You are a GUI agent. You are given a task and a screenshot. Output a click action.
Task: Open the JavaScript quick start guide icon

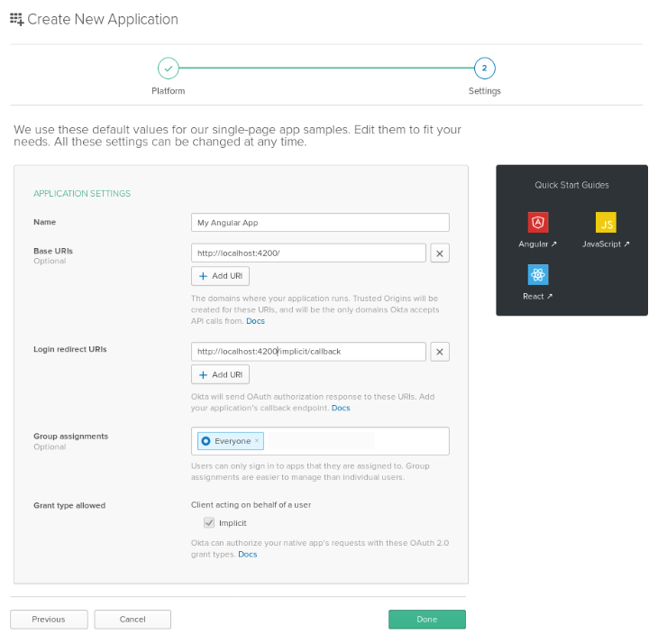coord(606,224)
